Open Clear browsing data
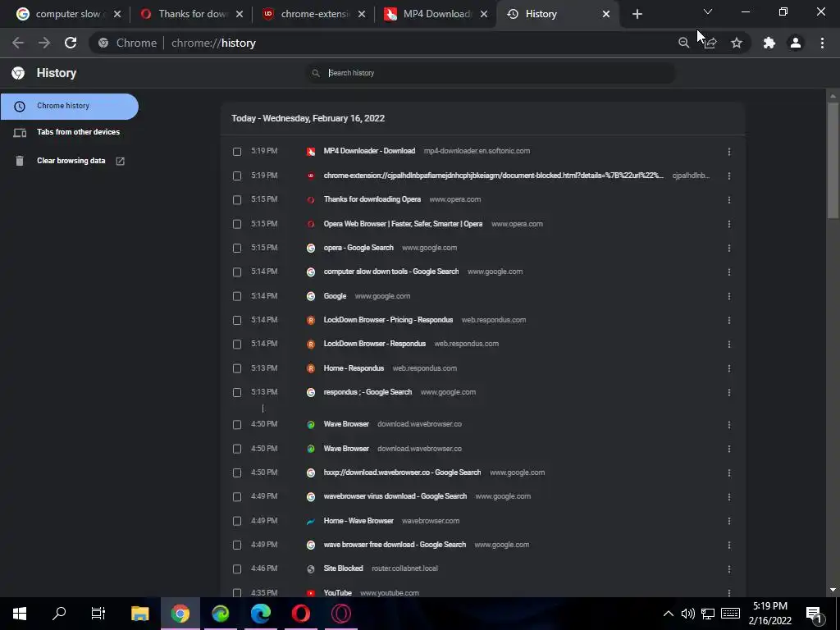Viewport: 840px width, 630px height. tap(69, 161)
